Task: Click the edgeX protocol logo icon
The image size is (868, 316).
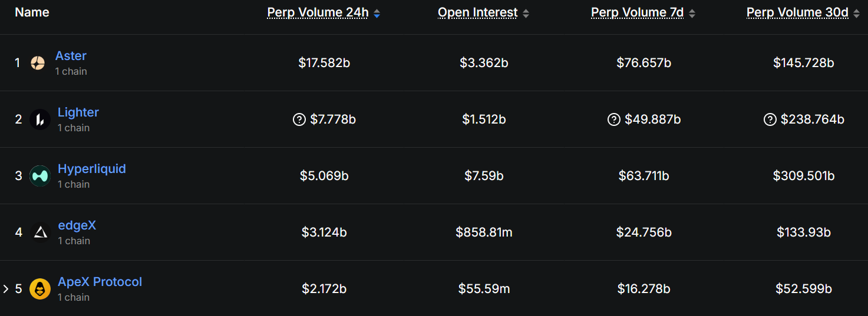Action: (x=40, y=232)
